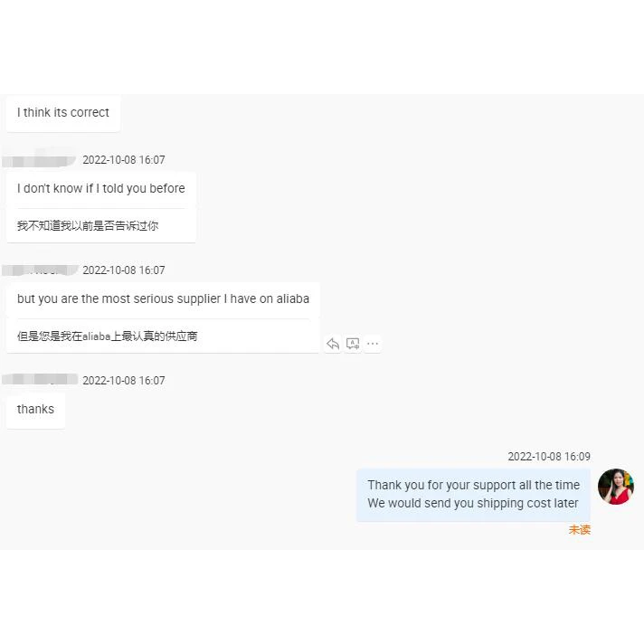Click the Chinese translation "我不知道我以前是否告诉过你"
644x644 pixels.
pos(88,225)
